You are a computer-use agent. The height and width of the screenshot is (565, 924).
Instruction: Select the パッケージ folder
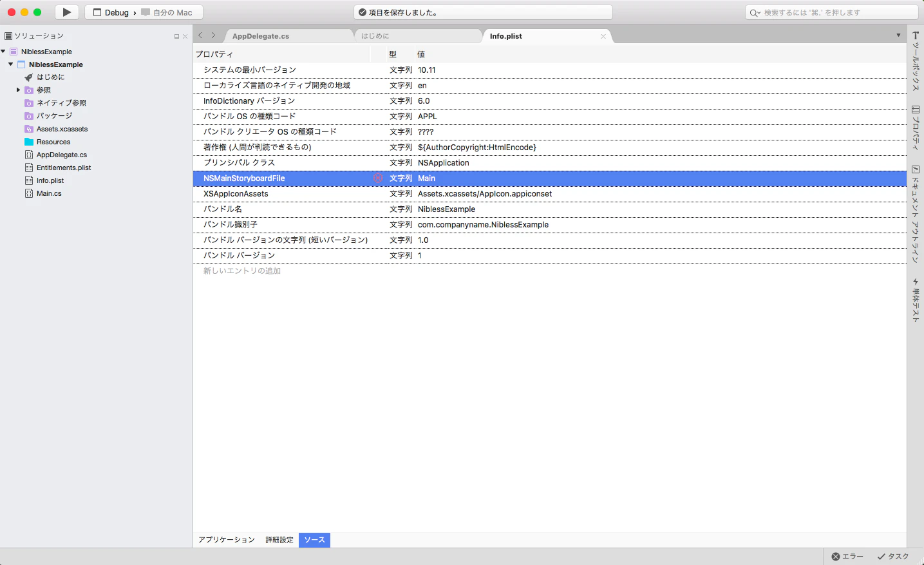click(54, 116)
